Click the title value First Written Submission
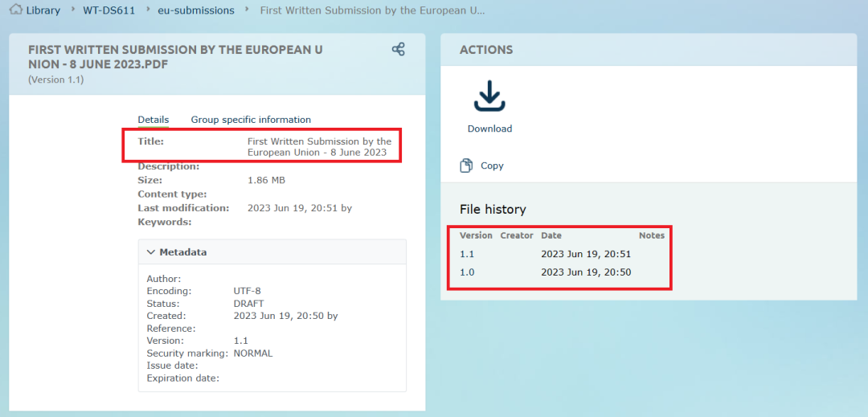This screenshot has height=417, width=868. click(x=319, y=147)
